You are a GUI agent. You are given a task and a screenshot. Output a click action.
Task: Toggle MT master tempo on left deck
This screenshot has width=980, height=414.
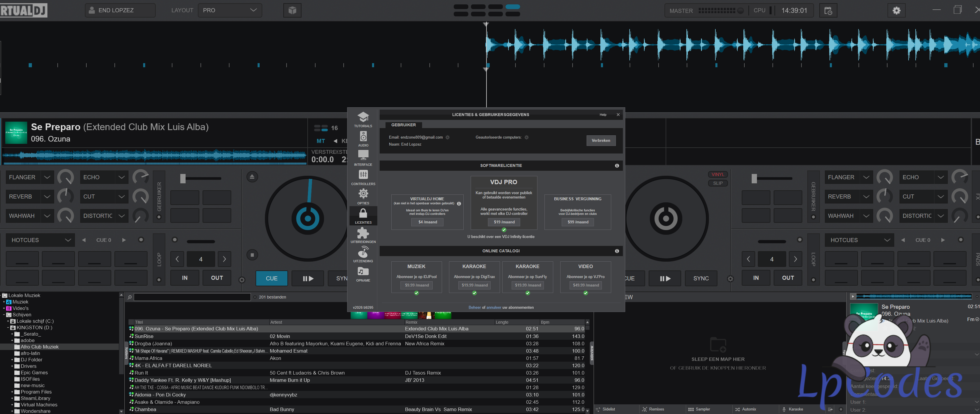coord(321,141)
